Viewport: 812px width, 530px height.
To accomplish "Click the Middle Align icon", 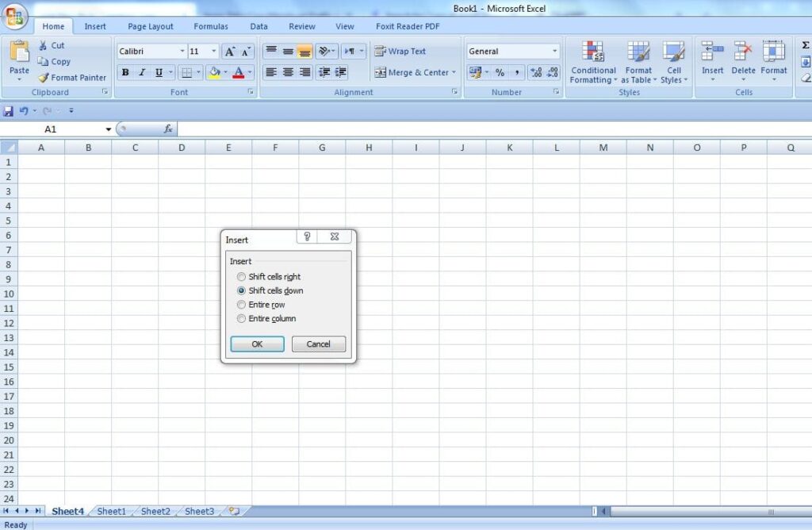I will [288, 51].
